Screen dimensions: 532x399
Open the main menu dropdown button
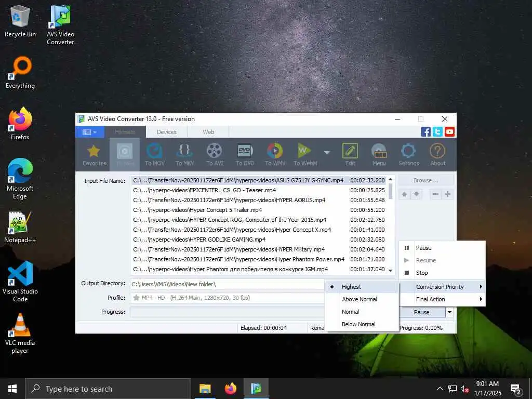point(90,132)
